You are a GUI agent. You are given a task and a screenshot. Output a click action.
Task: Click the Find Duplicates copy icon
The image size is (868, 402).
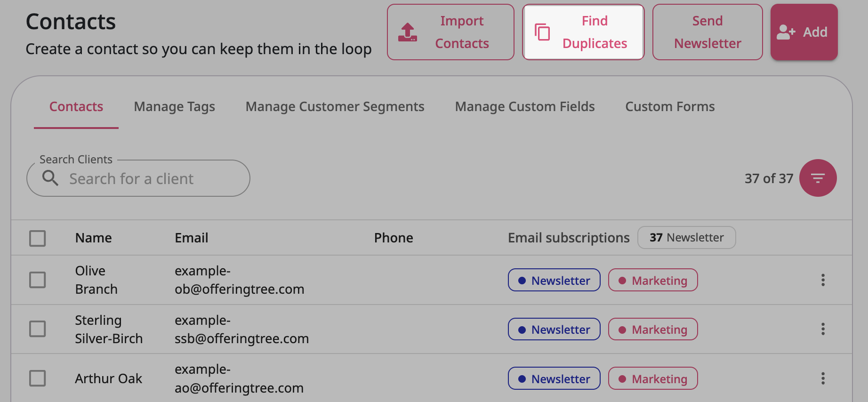click(x=542, y=32)
